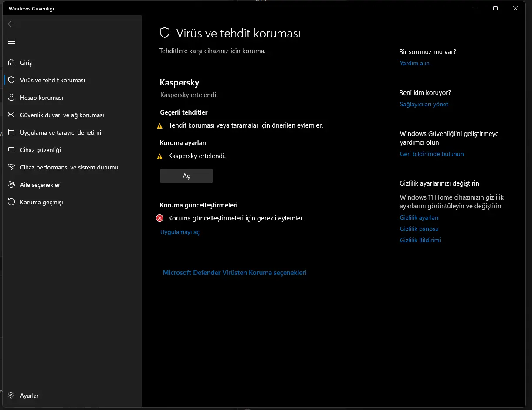Minimize the Windows Güvenliği window
This screenshot has width=532, height=410.
pos(475,8)
